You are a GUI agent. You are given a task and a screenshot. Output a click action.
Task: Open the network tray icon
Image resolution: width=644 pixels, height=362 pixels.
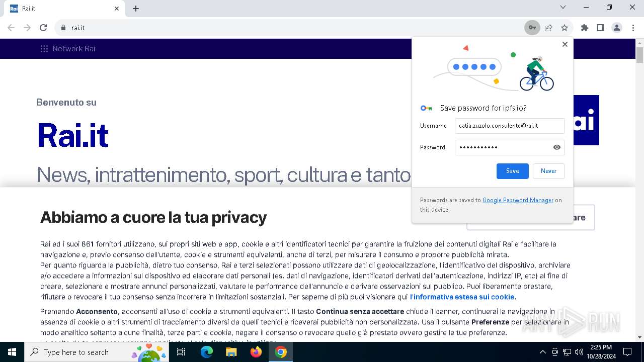[x=567, y=352]
